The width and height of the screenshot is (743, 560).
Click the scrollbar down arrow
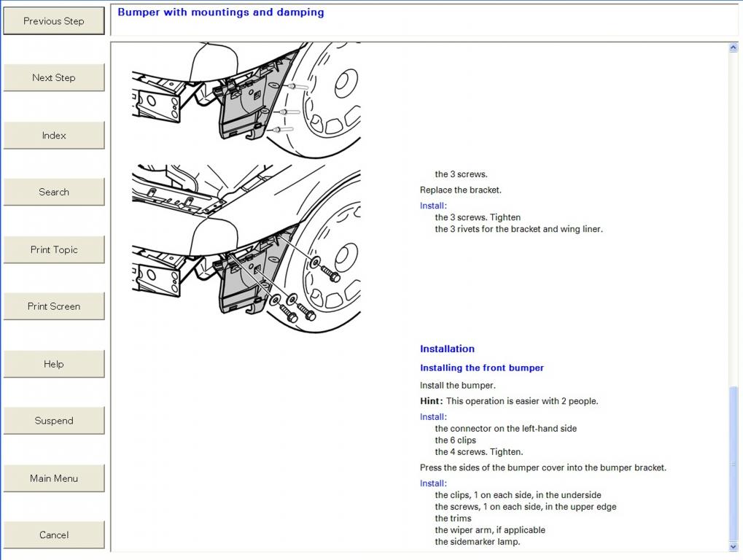pyautogui.click(x=733, y=547)
